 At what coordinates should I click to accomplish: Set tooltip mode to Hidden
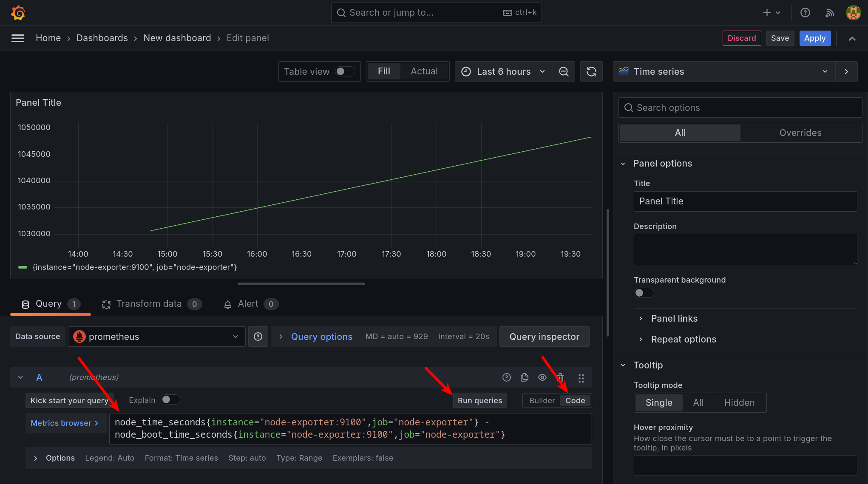click(739, 402)
